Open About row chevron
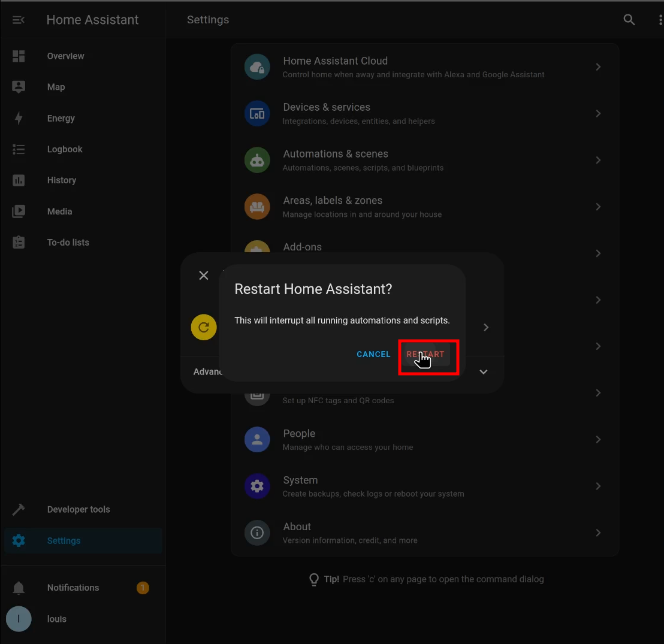Viewport: 664px width, 644px height. pos(598,533)
